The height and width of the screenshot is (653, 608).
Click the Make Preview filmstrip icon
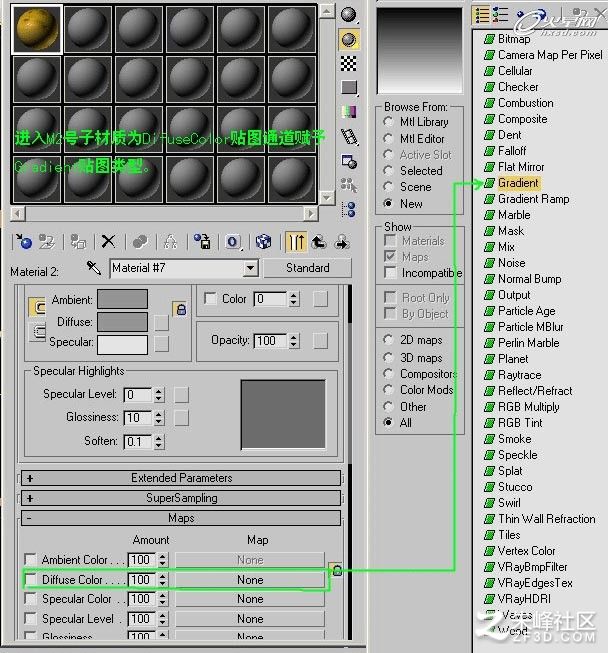coord(349,137)
